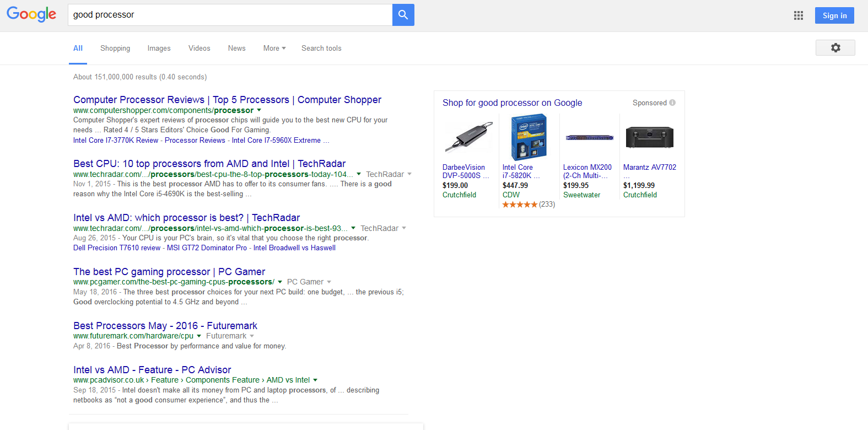Select the All tab

pos(78,48)
